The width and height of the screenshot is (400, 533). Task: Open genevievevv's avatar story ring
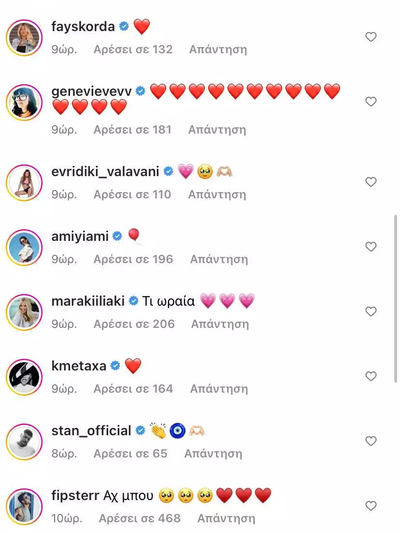point(24,102)
